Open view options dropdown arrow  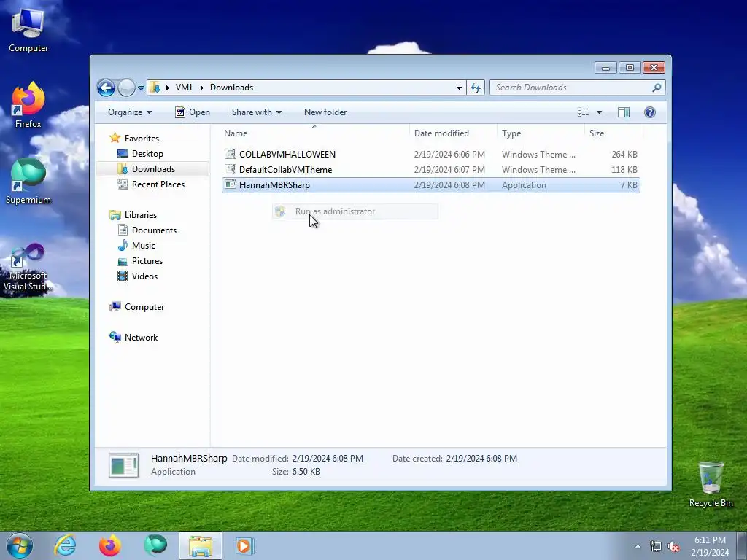coord(600,112)
